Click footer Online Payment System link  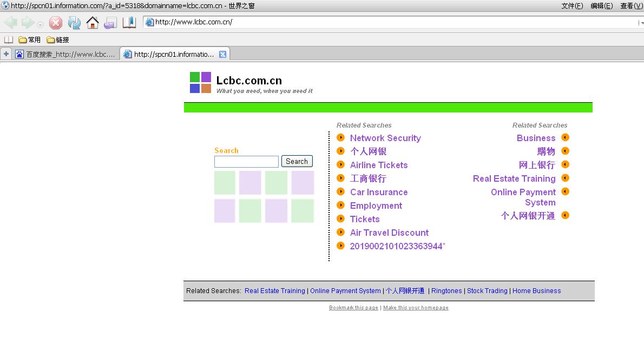point(345,290)
